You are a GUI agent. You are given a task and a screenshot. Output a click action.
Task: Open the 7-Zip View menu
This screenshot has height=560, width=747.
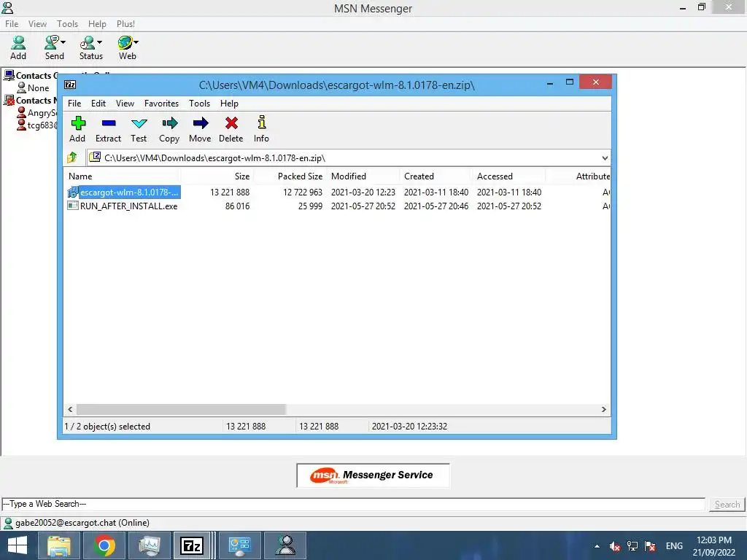point(125,104)
